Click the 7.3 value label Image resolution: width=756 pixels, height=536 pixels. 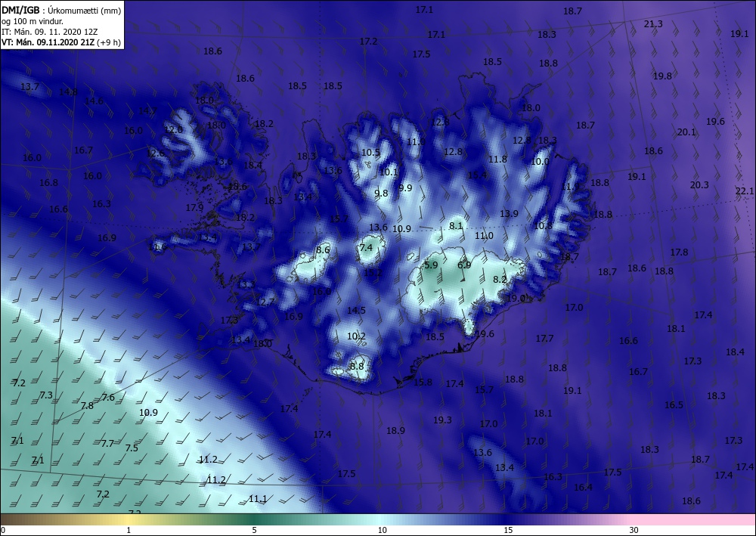tap(46, 395)
